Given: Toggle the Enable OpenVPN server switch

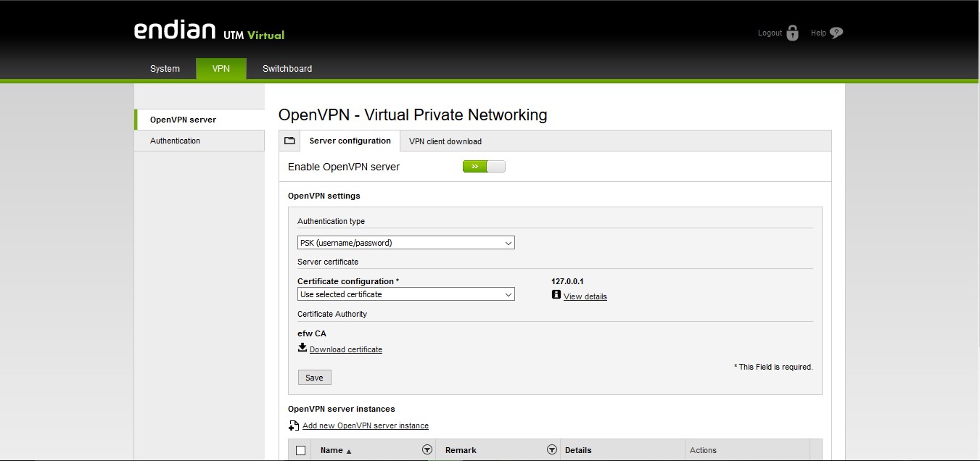Looking at the screenshot, I should [484, 167].
